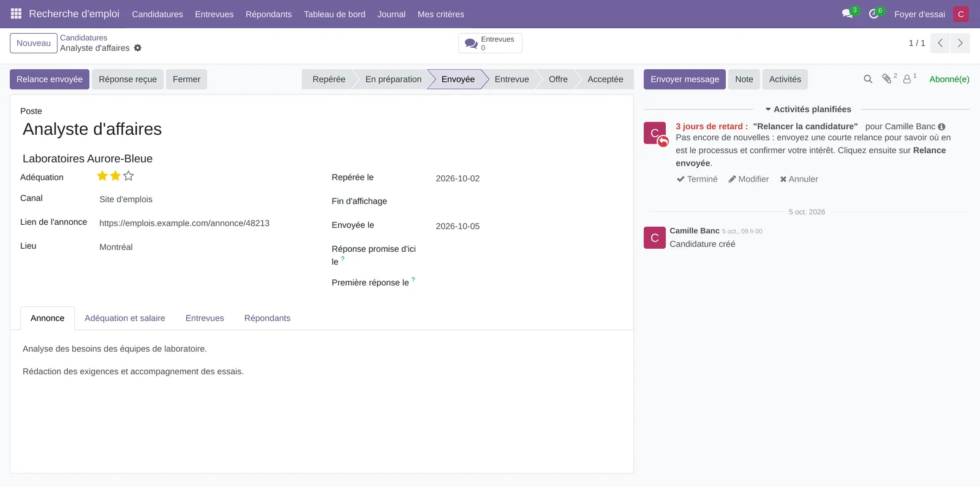Image resolution: width=980 pixels, height=487 pixels.
Task: Open the conversations chat bubble icon
Action: point(847,13)
